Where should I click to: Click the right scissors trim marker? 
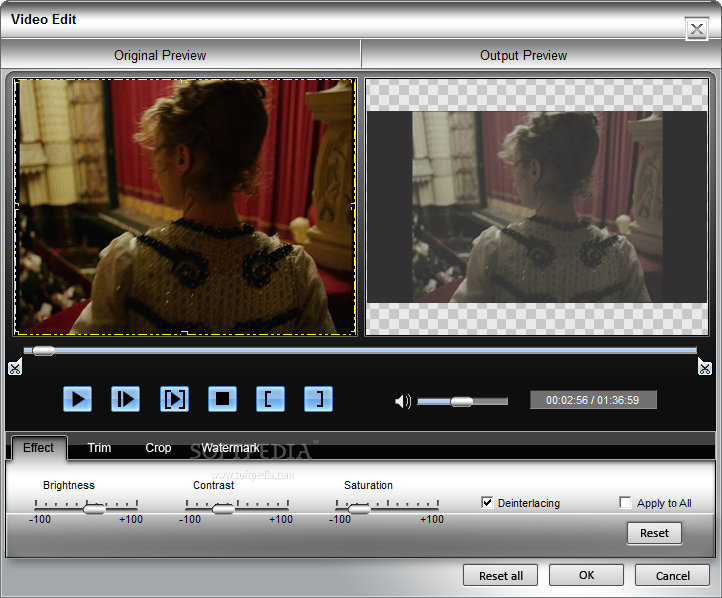click(x=705, y=367)
